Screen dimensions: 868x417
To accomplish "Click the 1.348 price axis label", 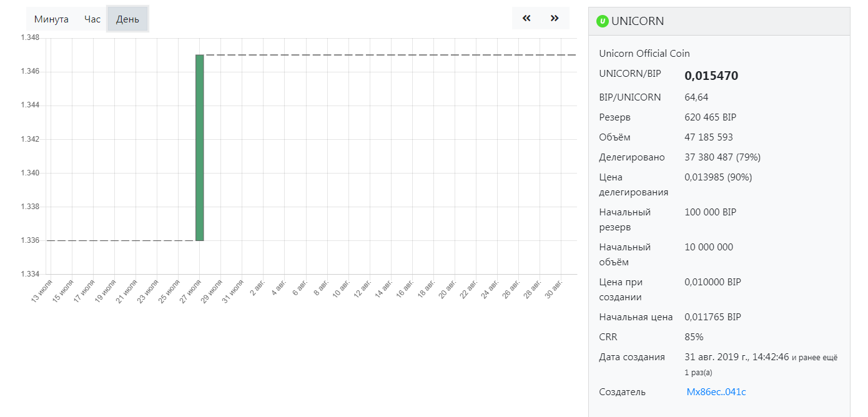I will point(30,38).
